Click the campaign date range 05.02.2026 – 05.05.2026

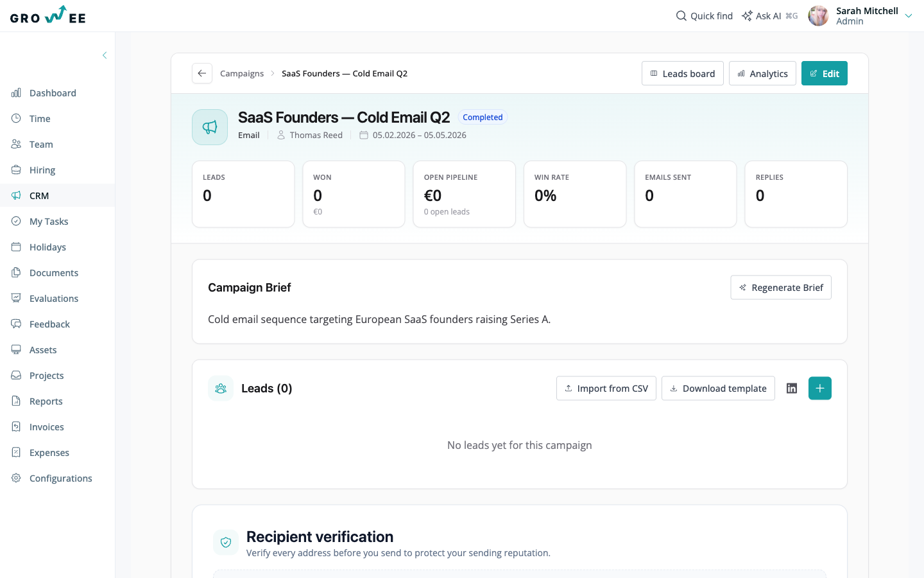(x=420, y=136)
